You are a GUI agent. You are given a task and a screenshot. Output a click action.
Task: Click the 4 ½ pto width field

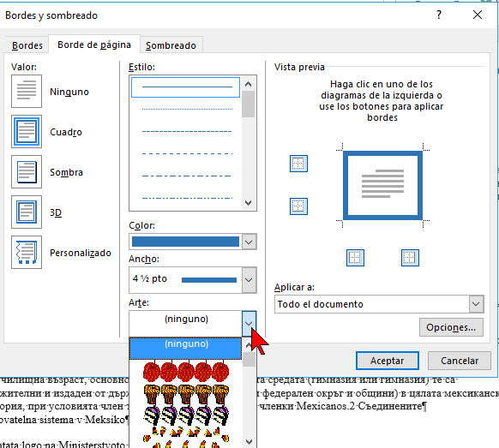(x=185, y=280)
